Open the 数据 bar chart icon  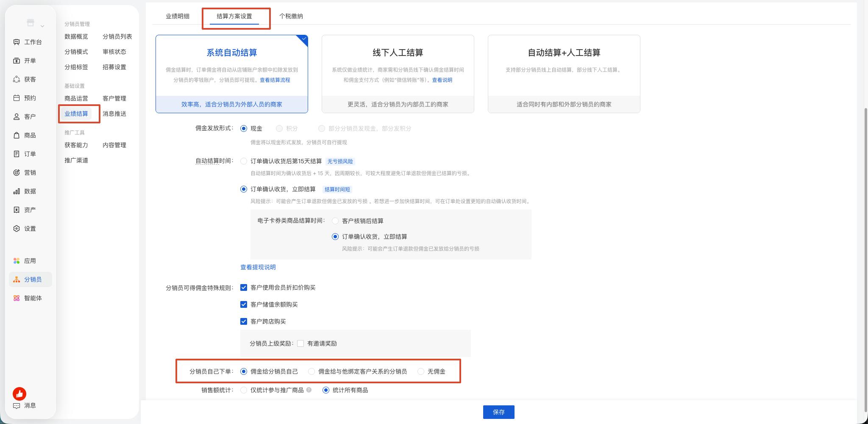pos(17,191)
